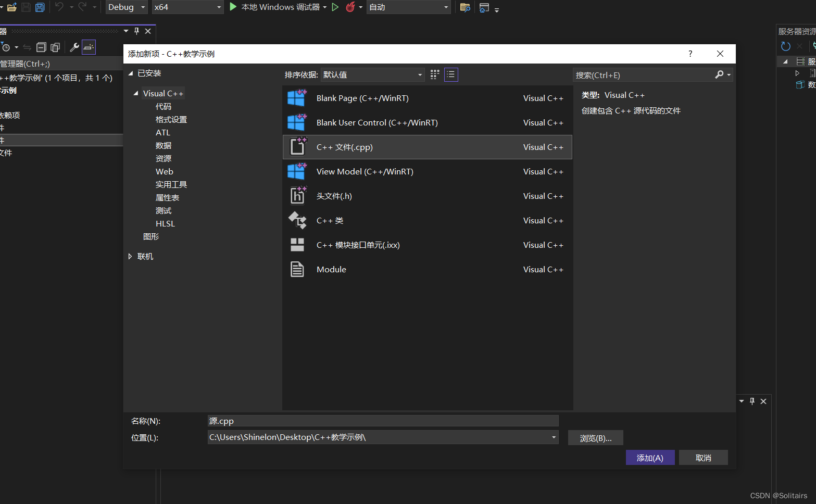Click the find in files folder icon
The width and height of the screenshot is (816, 504).
[x=465, y=7]
